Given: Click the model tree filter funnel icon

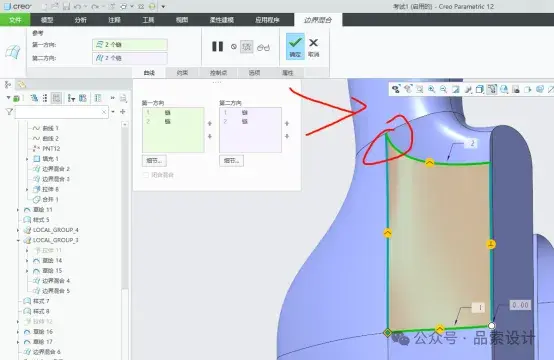Looking at the screenshot, I should pyautogui.click(x=9, y=112).
